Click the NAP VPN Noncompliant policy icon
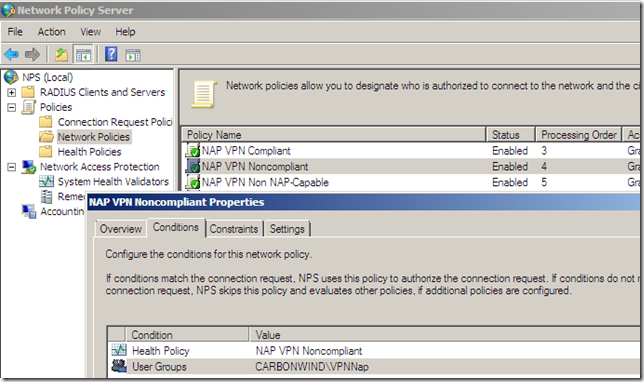644x382 pixels. point(193,166)
